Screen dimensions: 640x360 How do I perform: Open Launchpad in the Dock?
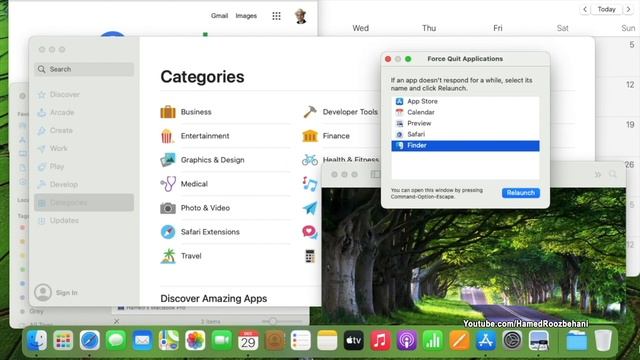click(x=63, y=340)
